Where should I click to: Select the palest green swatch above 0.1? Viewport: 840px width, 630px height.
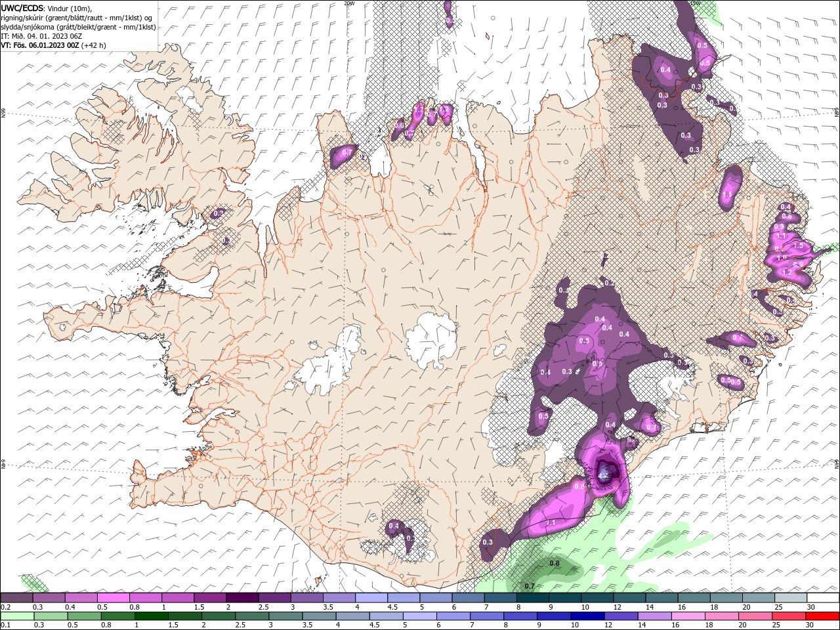pyautogui.click(x=17, y=616)
